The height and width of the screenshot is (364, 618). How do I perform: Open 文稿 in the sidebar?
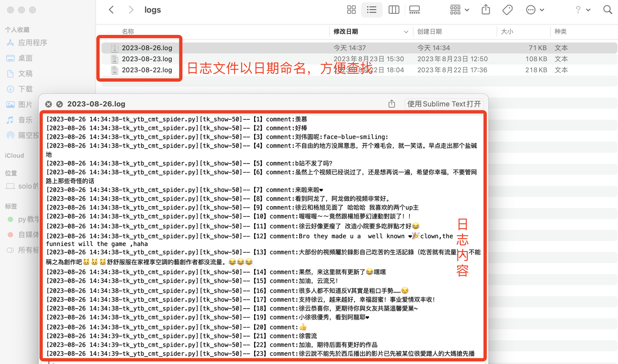pyautogui.click(x=25, y=73)
